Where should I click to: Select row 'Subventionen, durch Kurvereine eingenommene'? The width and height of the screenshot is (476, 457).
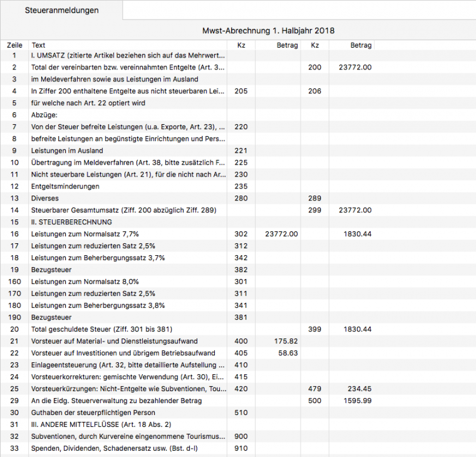tap(238, 437)
